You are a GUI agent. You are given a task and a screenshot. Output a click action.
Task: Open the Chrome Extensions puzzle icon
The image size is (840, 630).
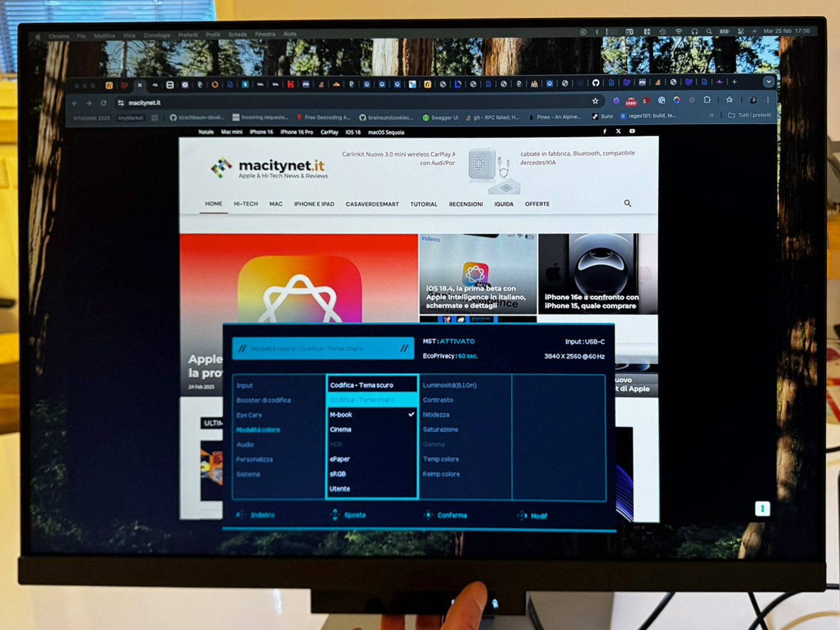707,100
